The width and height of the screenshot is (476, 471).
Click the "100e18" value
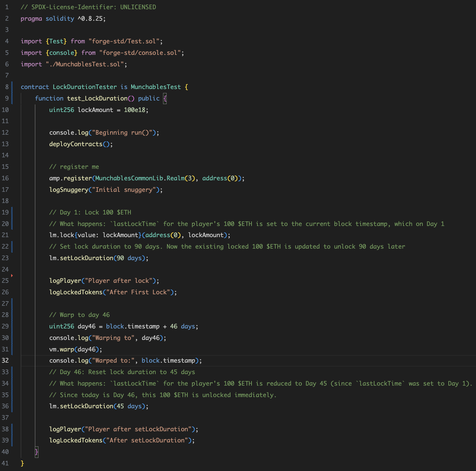tap(134, 110)
